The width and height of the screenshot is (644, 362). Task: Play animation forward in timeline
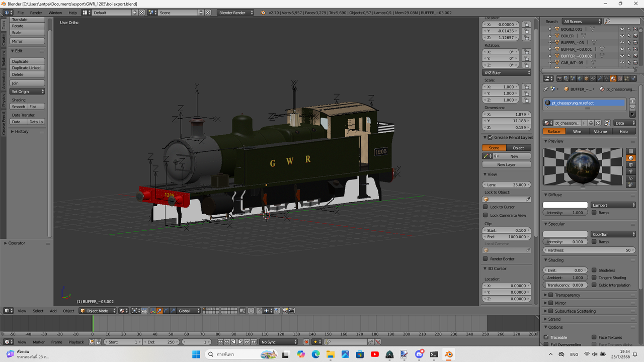pos(240,342)
